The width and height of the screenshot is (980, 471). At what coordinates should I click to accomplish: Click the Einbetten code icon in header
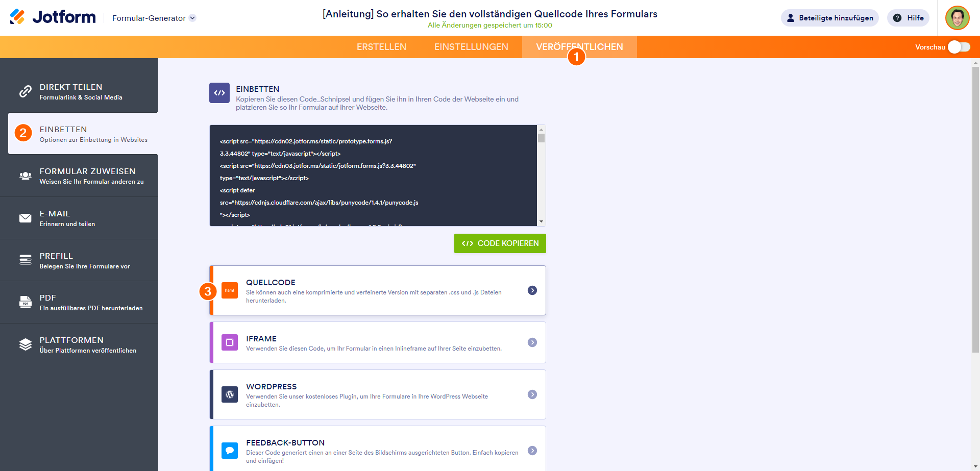click(219, 93)
